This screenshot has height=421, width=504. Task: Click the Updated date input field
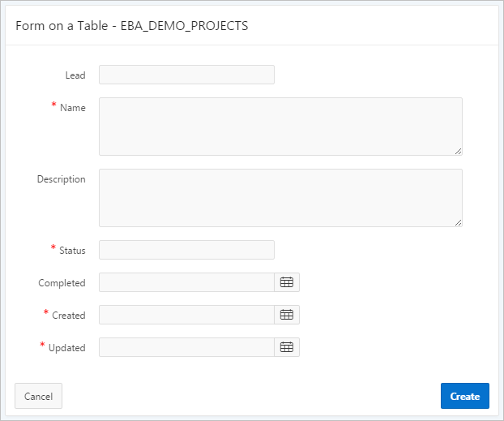click(186, 347)
